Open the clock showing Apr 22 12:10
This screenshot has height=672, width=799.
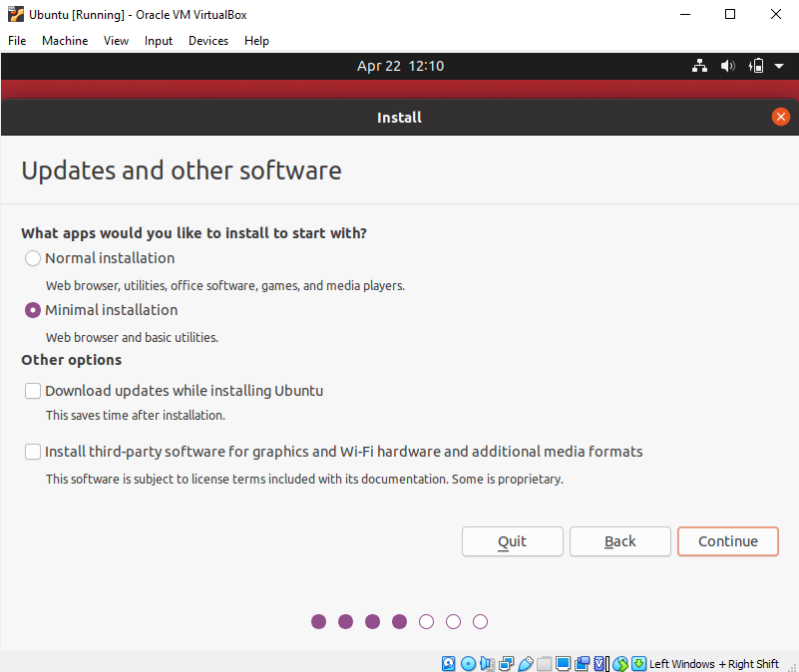coord(400,66)
